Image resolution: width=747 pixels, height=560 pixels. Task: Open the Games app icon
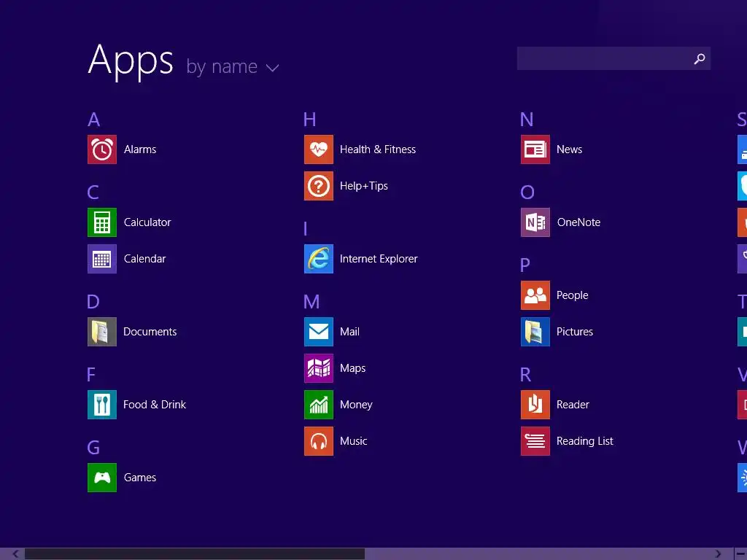102,478
